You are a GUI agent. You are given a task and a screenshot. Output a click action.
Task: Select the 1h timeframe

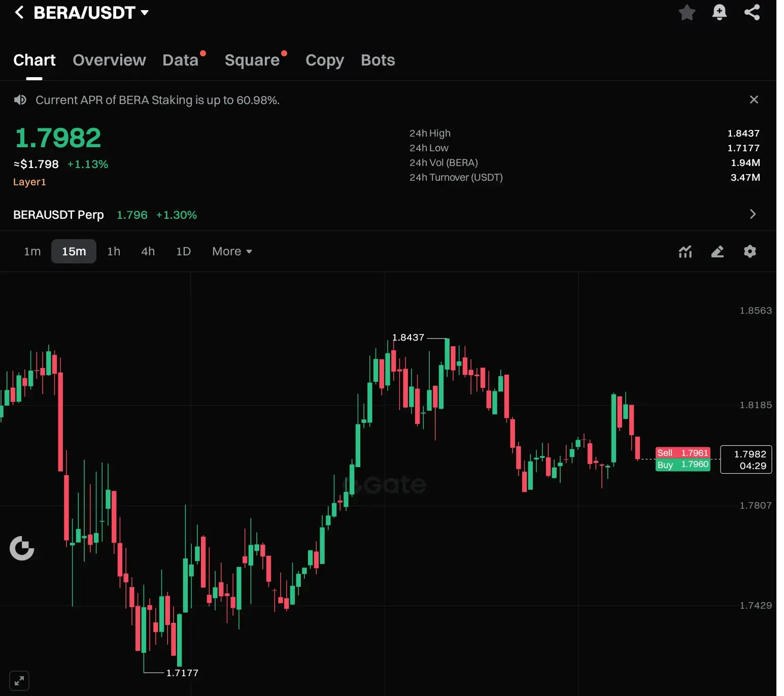(114, 251)
